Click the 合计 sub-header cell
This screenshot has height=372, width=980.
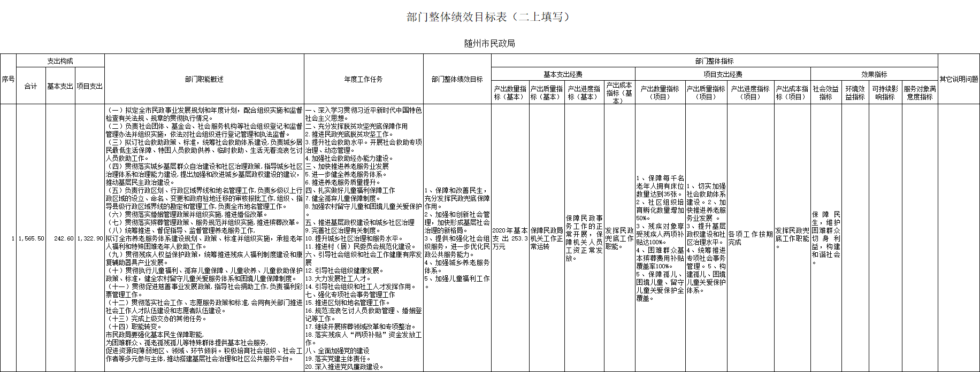tap(31, 86)
